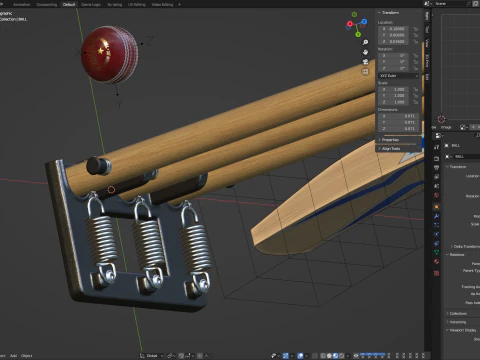Toggle lock on Scale X
The image size is (480, 360).
pos(416,89)
